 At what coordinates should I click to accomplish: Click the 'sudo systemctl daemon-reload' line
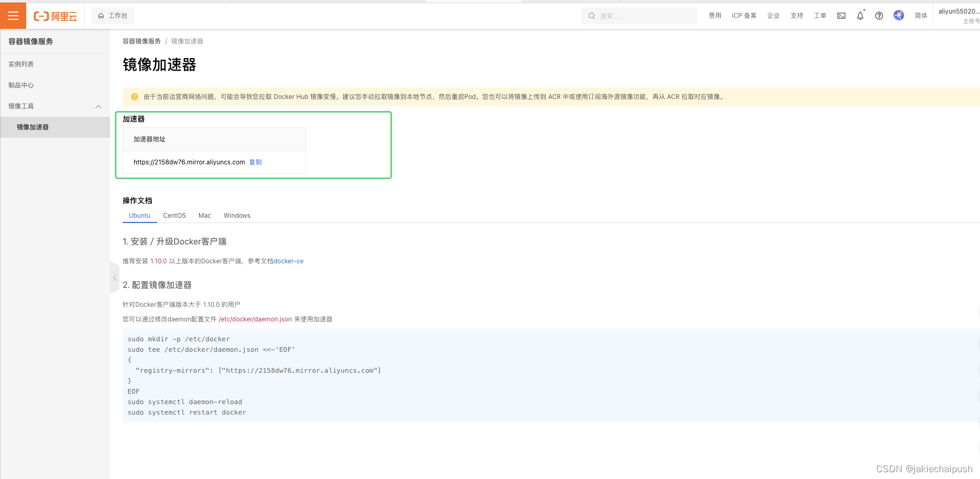pyautogui.click(x=185, y=402)
